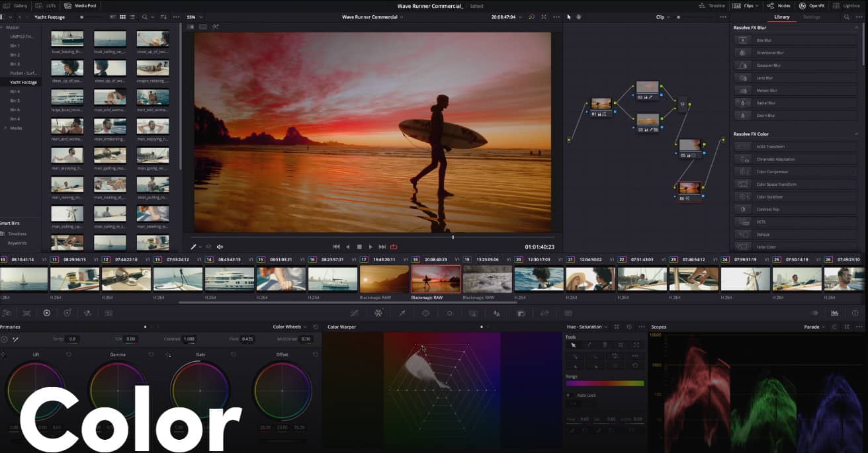Switch media pool to list view
Screen dimensions: 868x453
coord(132,17)
